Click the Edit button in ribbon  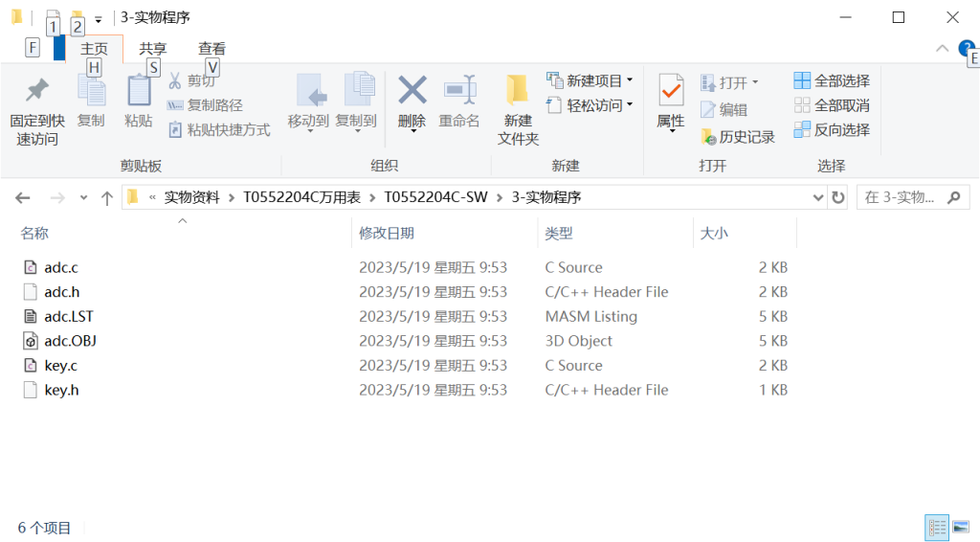click(724, 109)
